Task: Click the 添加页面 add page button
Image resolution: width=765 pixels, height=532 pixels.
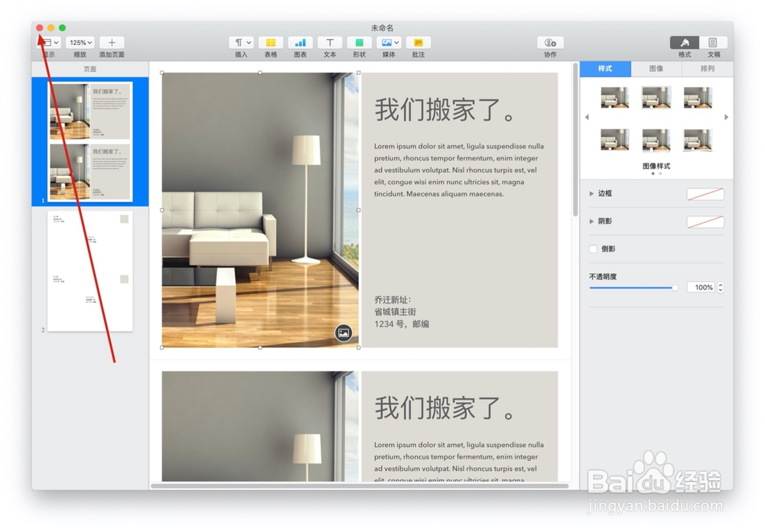Action: (112, 42)
